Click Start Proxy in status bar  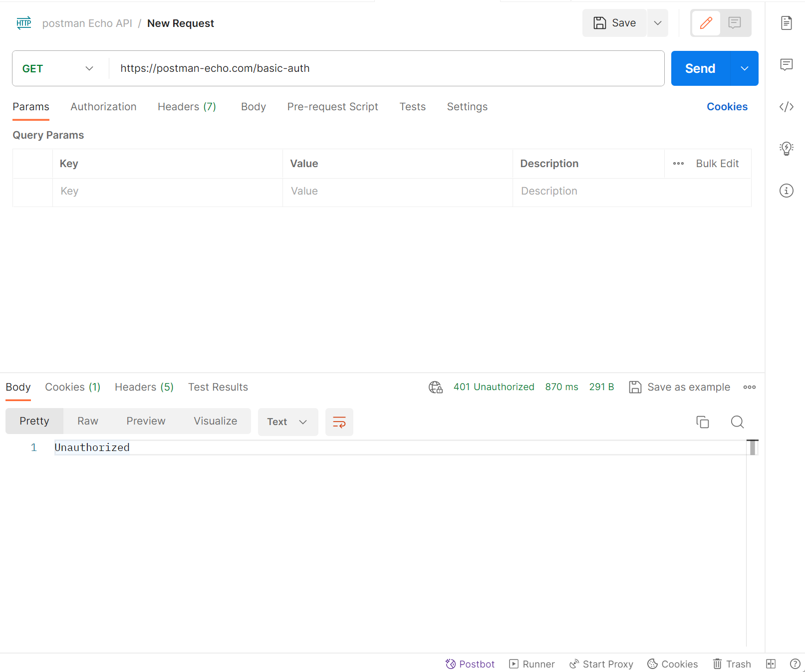click(x=601, y=664)
